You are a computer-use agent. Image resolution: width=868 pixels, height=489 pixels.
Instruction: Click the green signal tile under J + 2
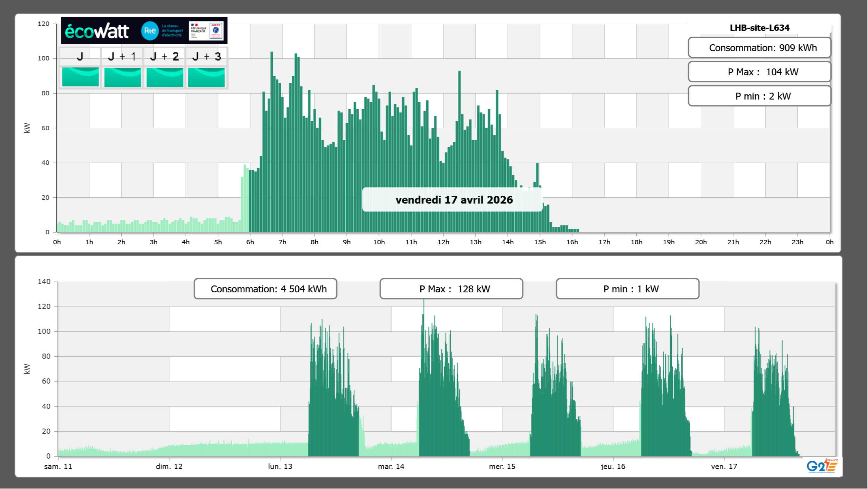pyautogui.click(x=165, y=77)
